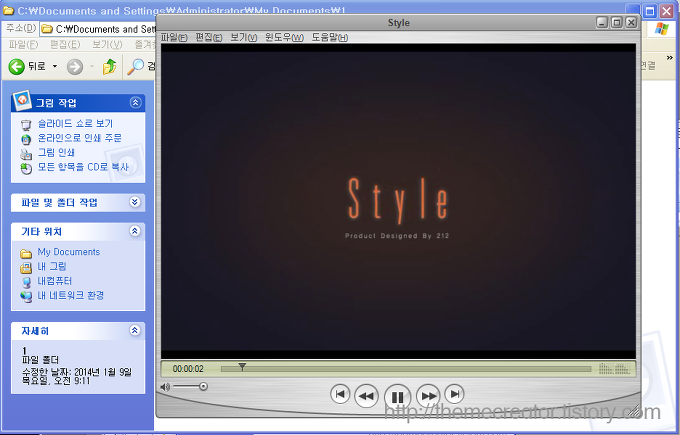Click the toolbar overflow chevron in Explorer

(670, 58)
